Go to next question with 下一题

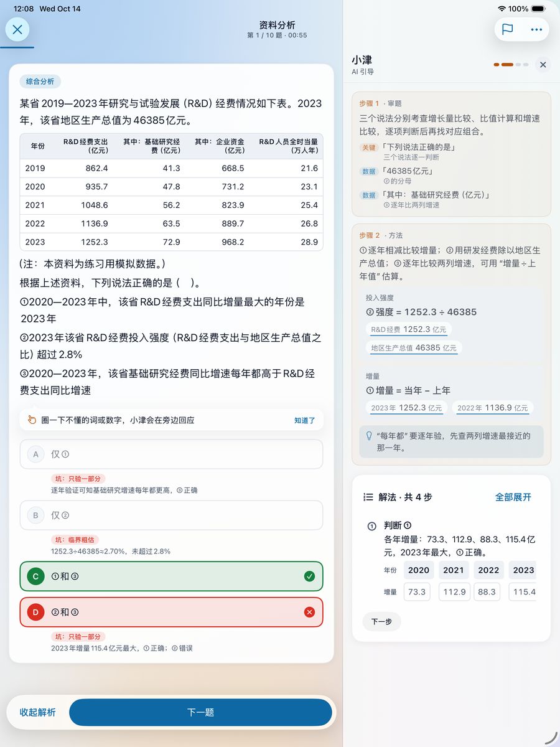tap(200, 712)
